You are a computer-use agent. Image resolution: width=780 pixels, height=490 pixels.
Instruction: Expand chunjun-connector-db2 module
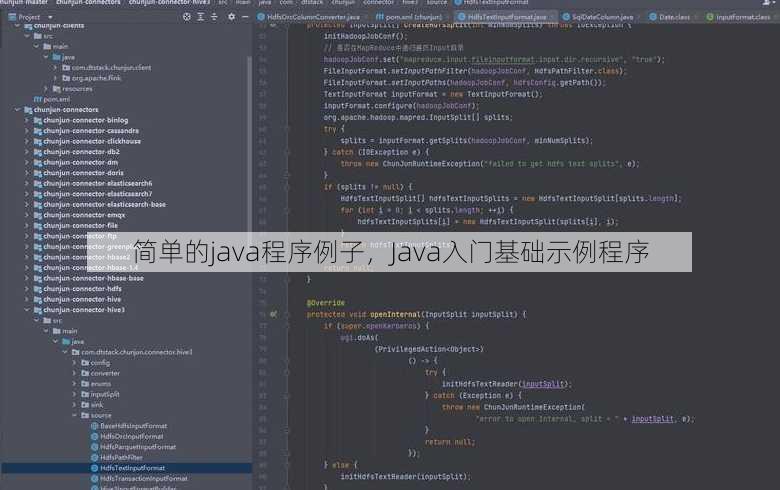[27, 152]
